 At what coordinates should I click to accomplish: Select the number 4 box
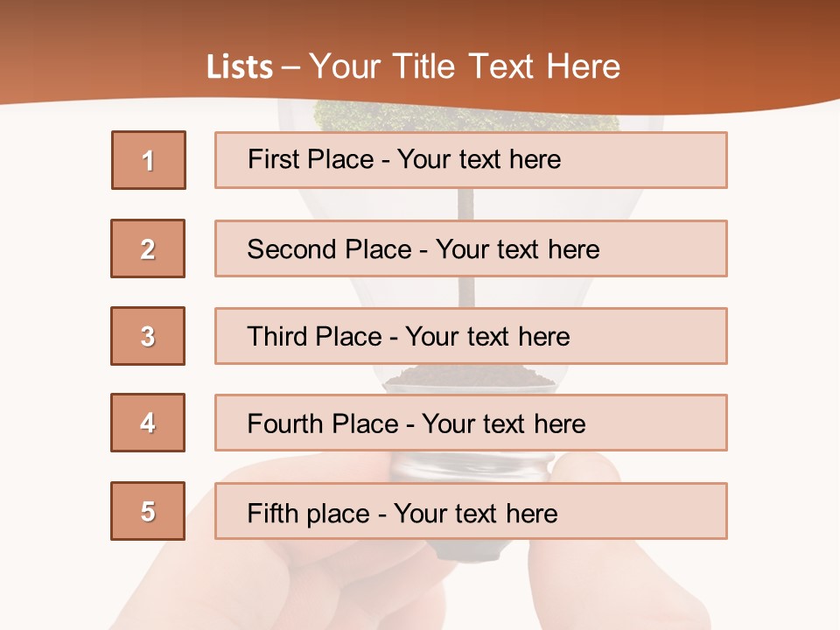148,423
